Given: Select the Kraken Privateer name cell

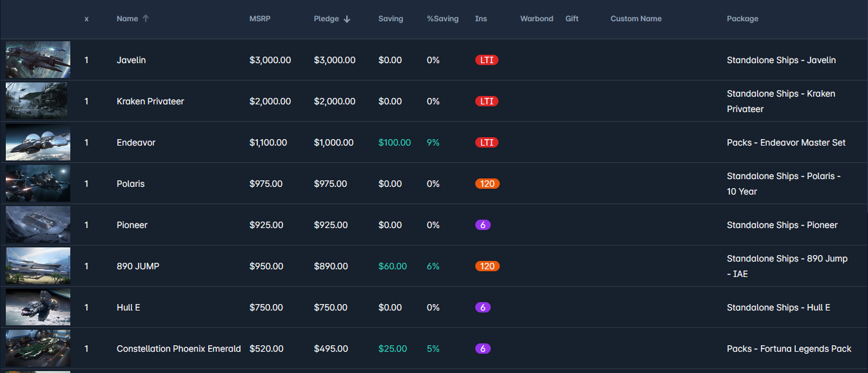Looking at the screenshot, I should pyautogui.click(x=150, y=101).
